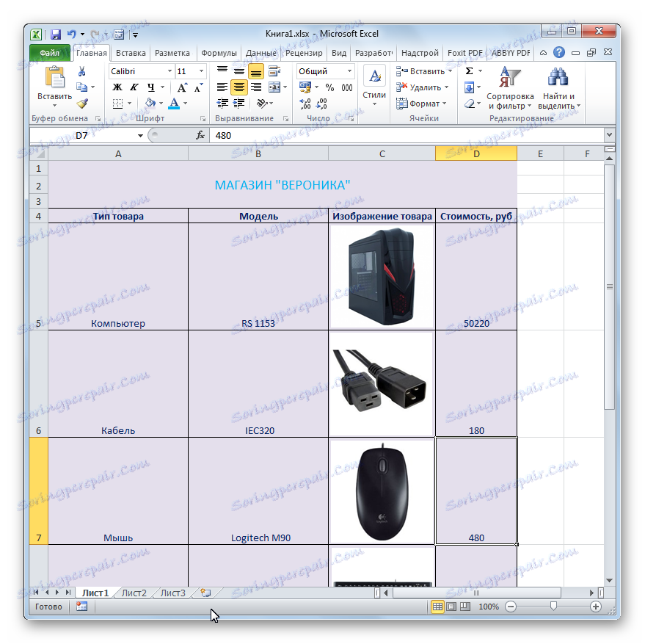Viewport: 645px width, 644px height.
Task: Open the Стили button
Action: tap(374, 87)
